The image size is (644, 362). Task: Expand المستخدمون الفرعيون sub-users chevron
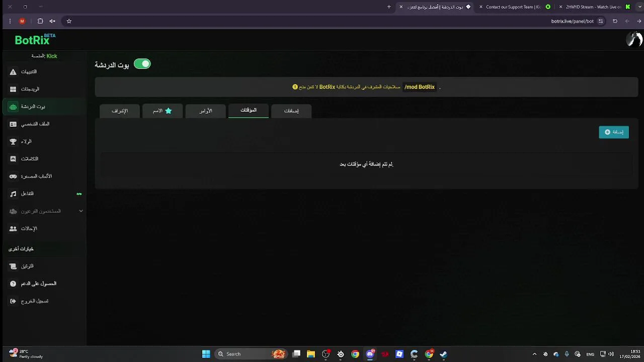pos(81,211)
